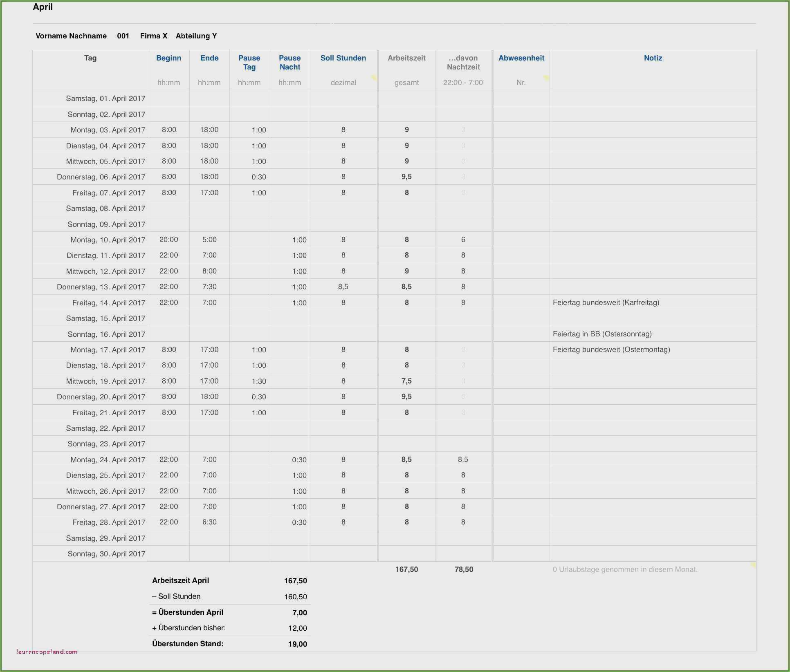The image size is (790, 672).
Task: Click the Ostermontag note cell
Action: coord(611,349)
